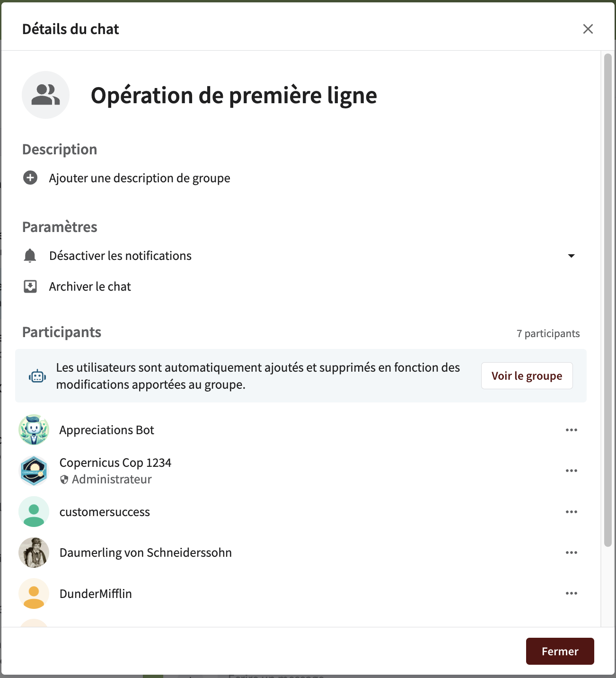The width and height of the screenshot is (616, 678).
Task: Open more options for Appreciations Bot
Action: 571,430
